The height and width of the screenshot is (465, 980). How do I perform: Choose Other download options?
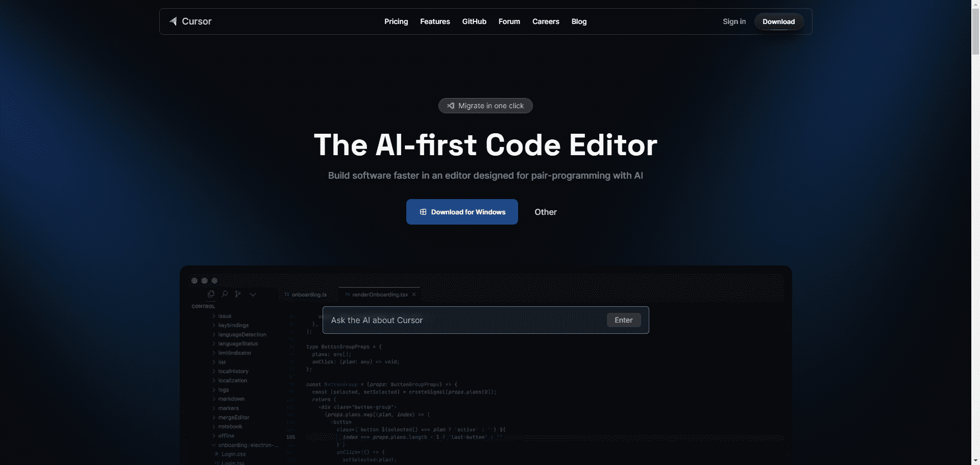pyautogui.click(x=546, y=212)
